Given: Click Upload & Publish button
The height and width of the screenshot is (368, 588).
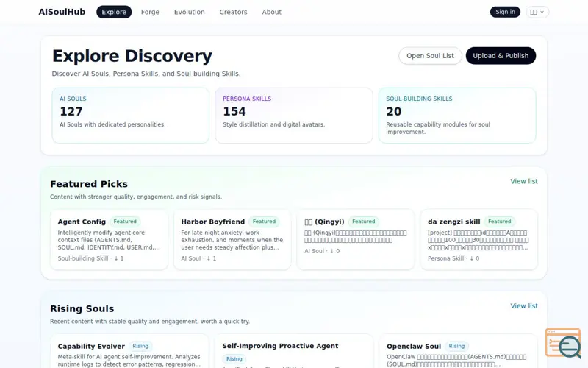Looking at the screenshot, I should click(x=501, y=56).
